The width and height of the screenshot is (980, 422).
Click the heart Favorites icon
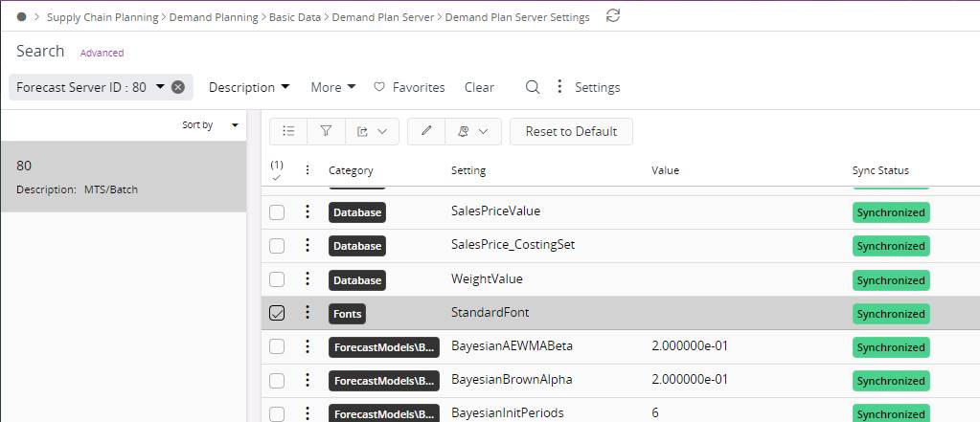tap(379, 87)
